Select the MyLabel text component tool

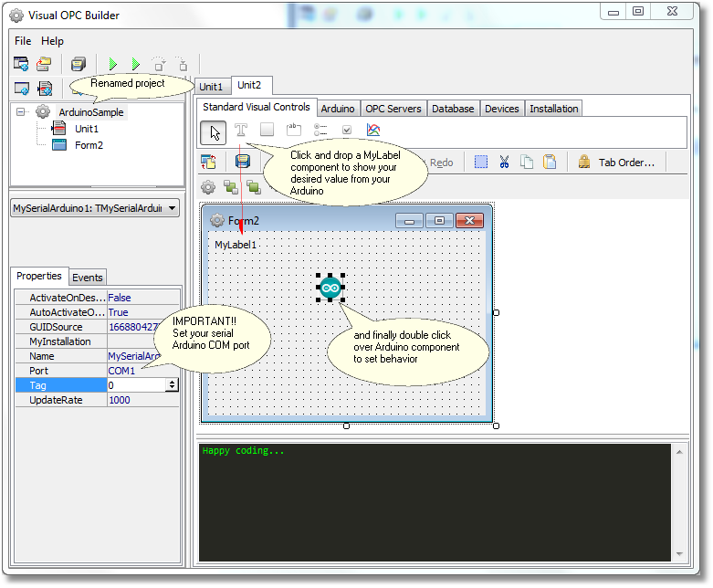tap(241, 130)
